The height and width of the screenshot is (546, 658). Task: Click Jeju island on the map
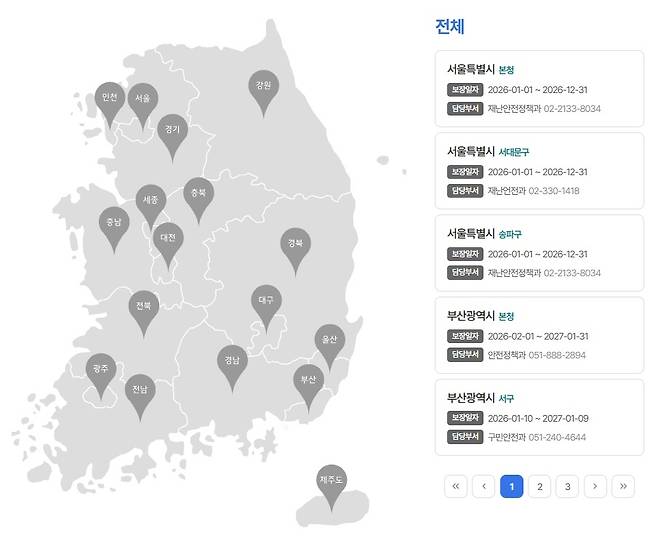332,509
